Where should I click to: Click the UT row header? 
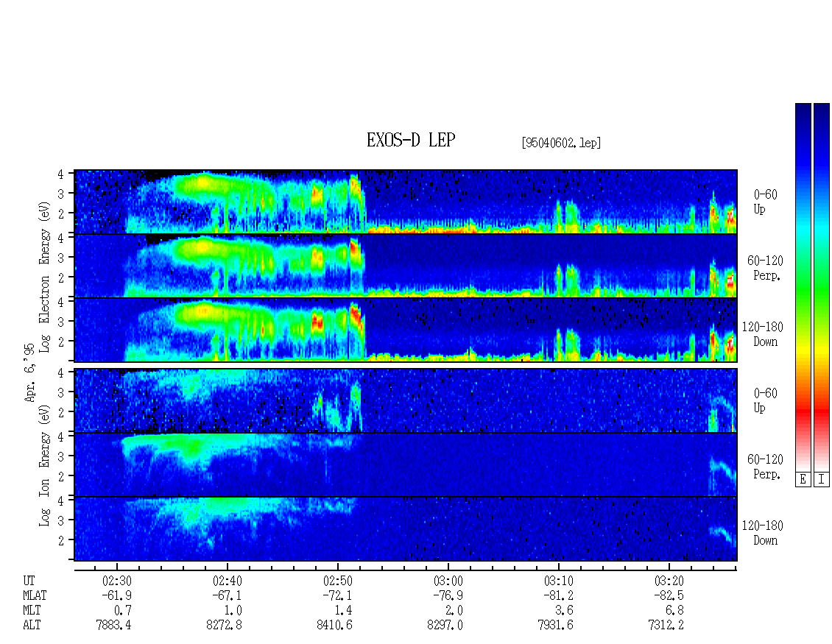[x=29, y=581]
